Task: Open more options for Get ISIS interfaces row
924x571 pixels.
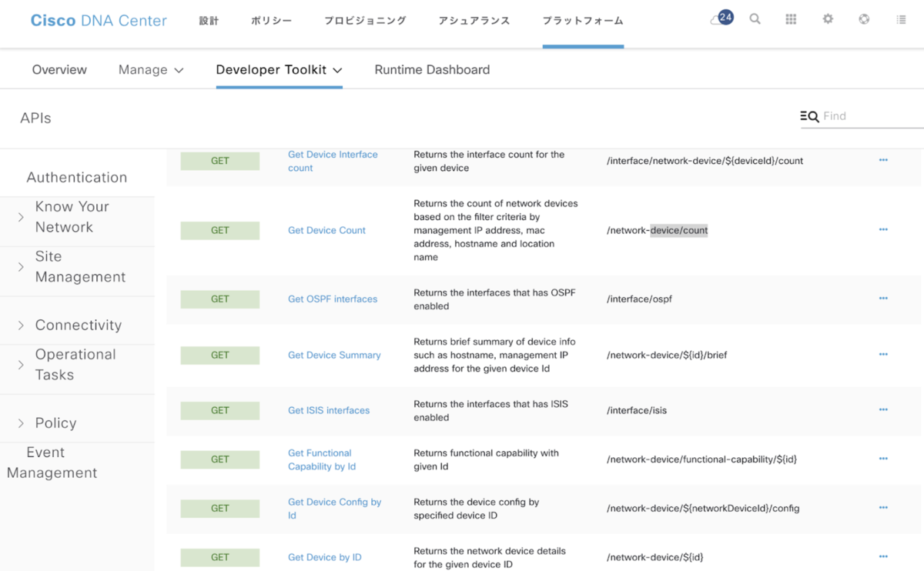Action: [x=883, y=409]
